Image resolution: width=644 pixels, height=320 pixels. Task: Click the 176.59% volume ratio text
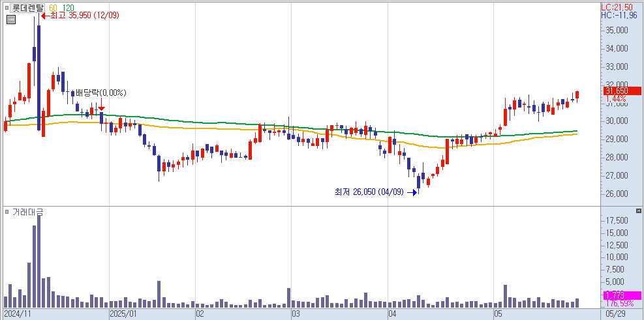click(x=621, y=304)
